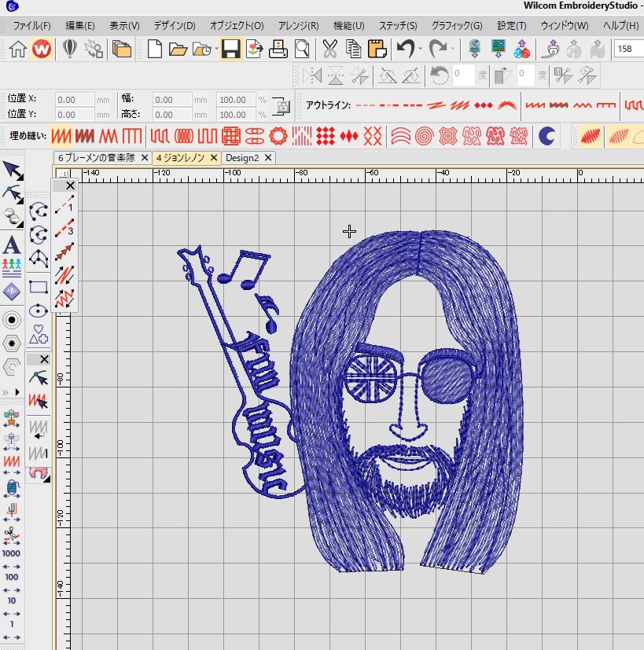Open a design with the folder icon
The image size is (644, 650).
click(x=178, y=50)
